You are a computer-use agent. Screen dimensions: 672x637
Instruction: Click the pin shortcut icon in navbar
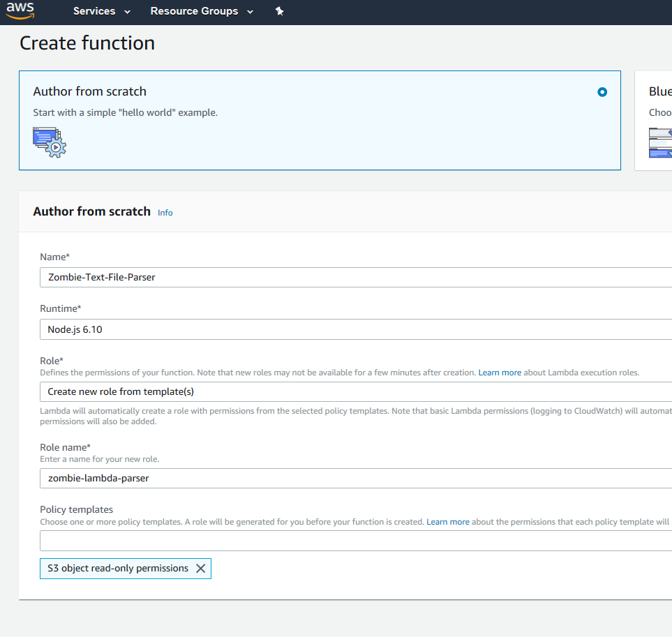pyautogui.click(x=280, y=11)
